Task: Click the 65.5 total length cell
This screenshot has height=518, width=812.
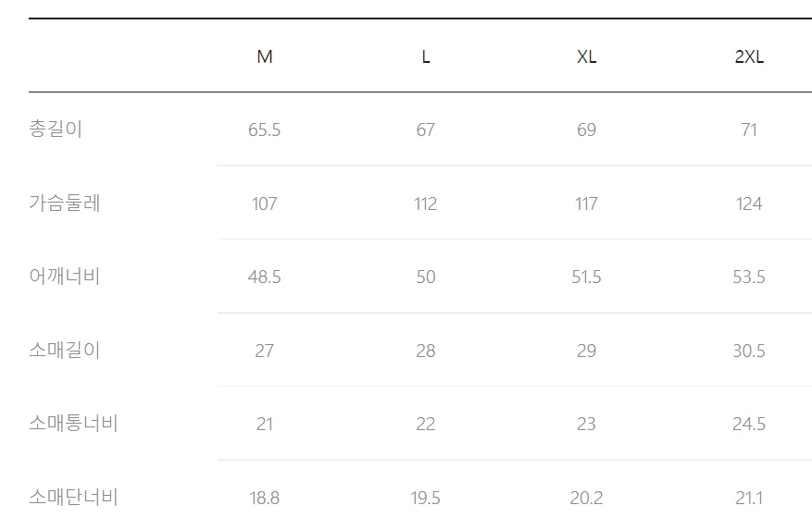Action: click(x=265, y=129)
